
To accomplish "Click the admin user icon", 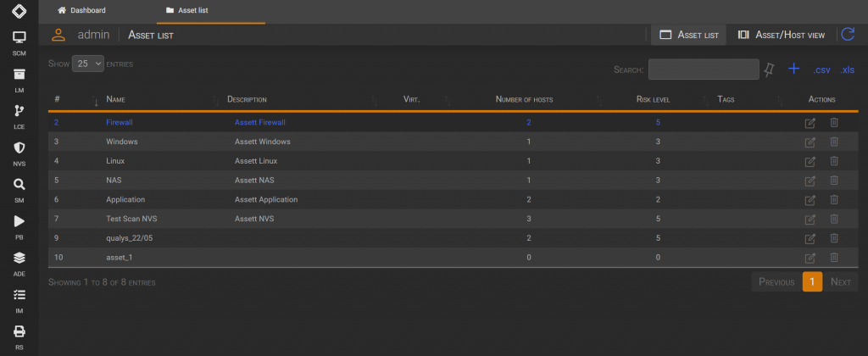I will (58, 35).
